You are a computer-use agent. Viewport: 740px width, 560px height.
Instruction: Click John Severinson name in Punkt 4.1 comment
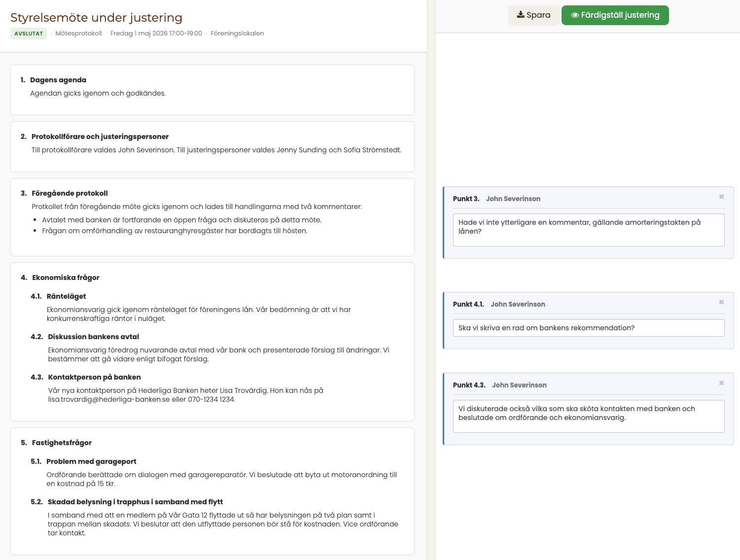tap(518, 304)
